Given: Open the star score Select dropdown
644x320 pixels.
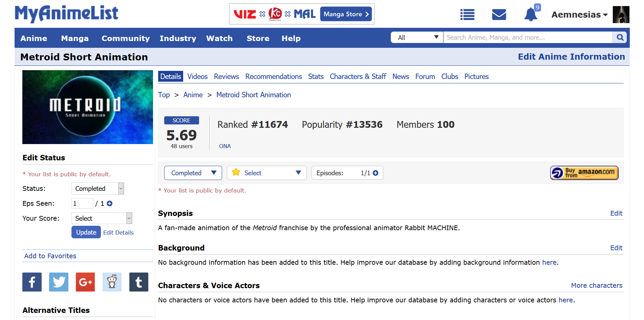Looking at the screenshot, I should tap(266, 173).
